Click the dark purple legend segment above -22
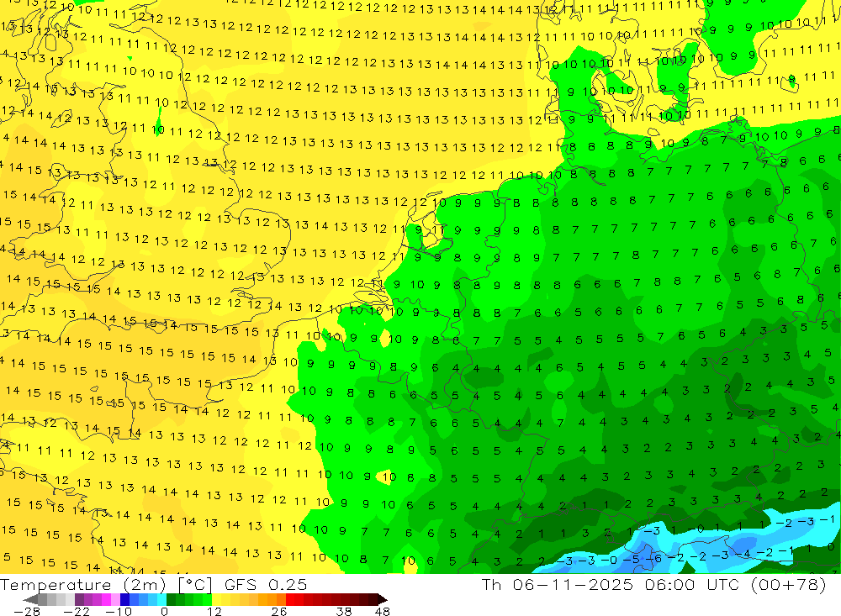Image resolution: width=841 pixels, height=616 pixels. tap(79, 599)
